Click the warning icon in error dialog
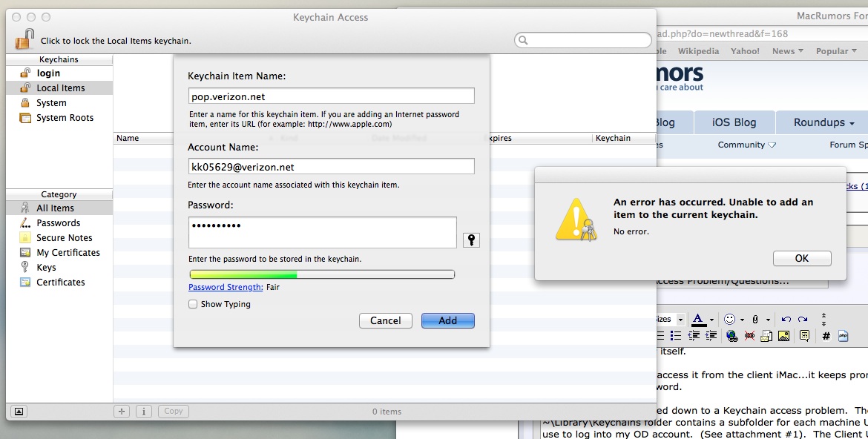 click(x=576, y=219)
